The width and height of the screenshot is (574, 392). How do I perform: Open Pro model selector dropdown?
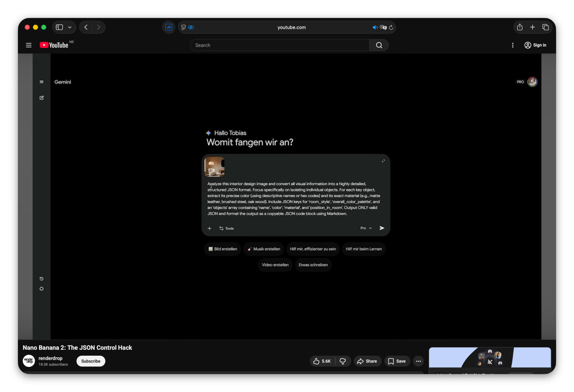click(366, 228)
